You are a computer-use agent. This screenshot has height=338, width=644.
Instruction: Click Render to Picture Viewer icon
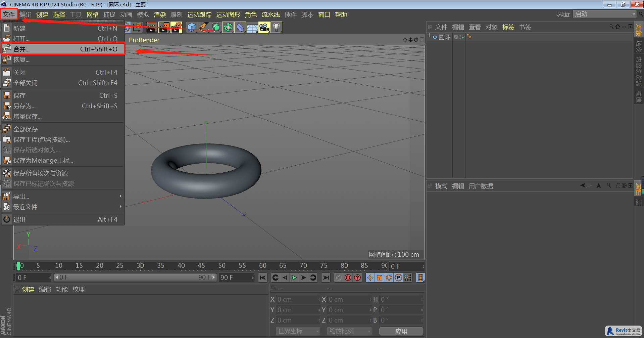tap(164, 28)
